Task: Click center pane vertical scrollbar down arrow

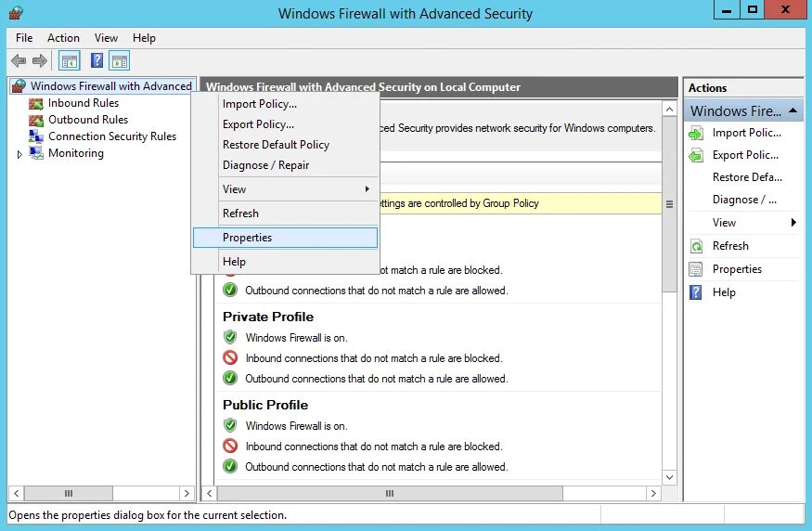Action: point(670,477)
